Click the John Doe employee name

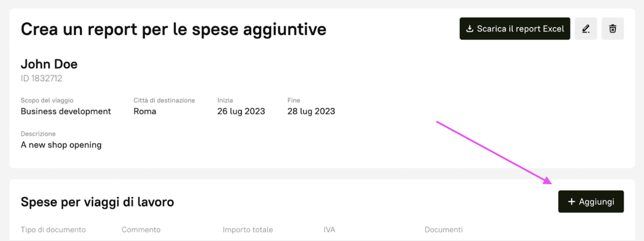click(x=49, y=64)
